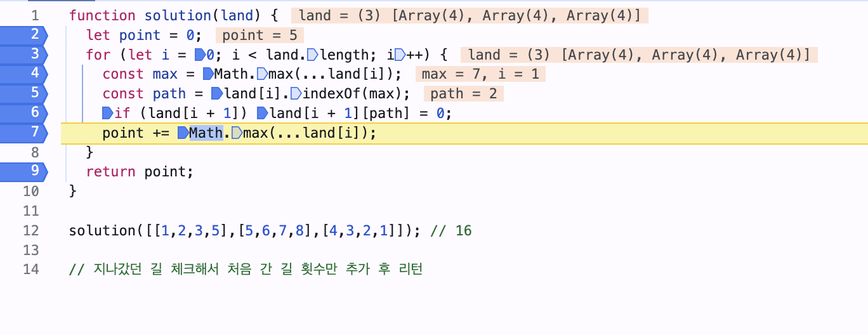Click the inline value 'path = 2'
The width and height of the screenshot is (868, 335).
tap(464, 94)
